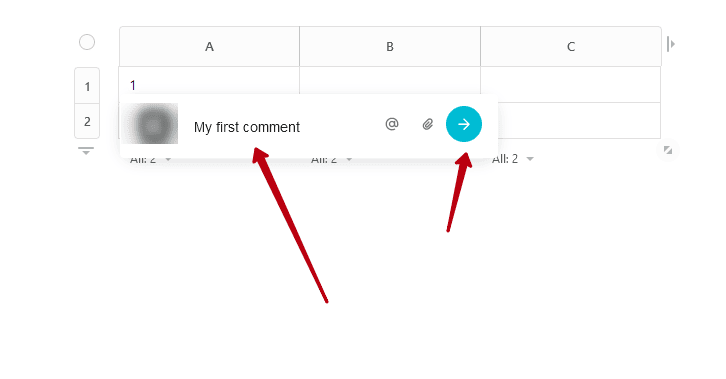Open the summary dropdown under column B
The height and width of the screenshot is (379, 726).
pyautogui.click(x=332, y=159)
